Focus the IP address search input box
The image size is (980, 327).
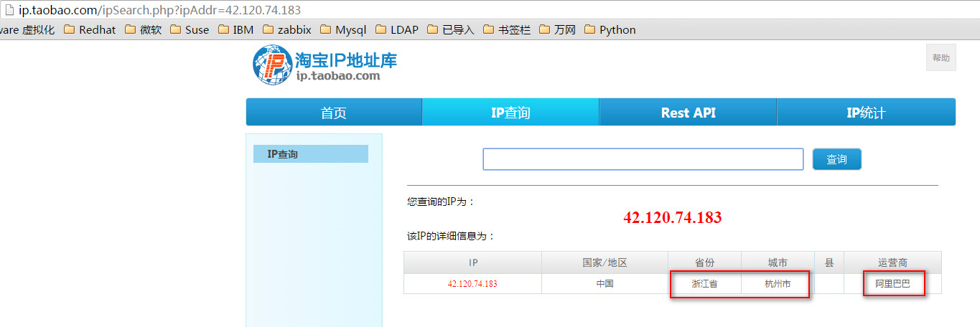point(643,159)
